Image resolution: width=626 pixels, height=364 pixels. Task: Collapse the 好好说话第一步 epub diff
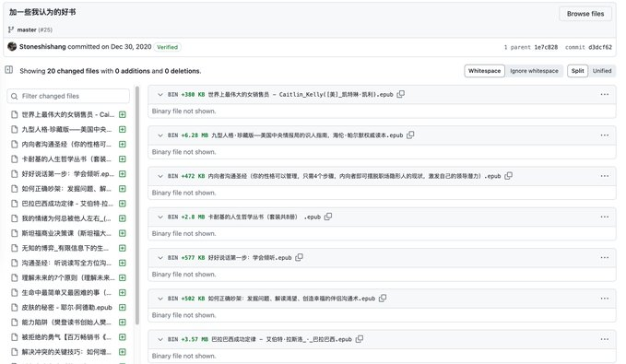point(160,258)
